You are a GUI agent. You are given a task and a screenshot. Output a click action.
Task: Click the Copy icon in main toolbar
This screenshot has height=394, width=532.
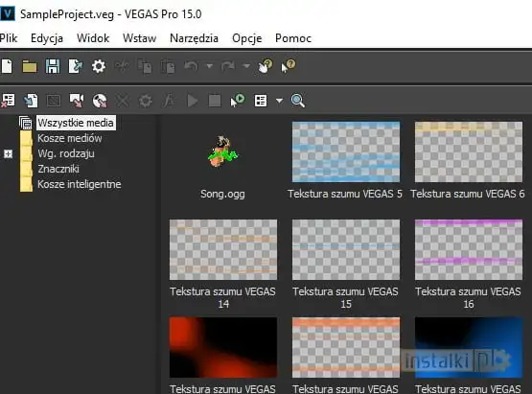coord(145,66)
